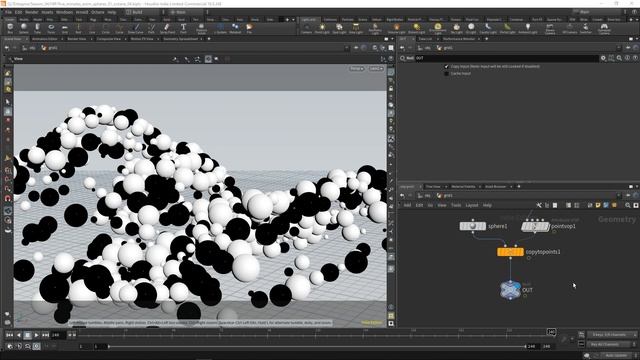
Task: Switch to Tree View tab
Action: 433,187
